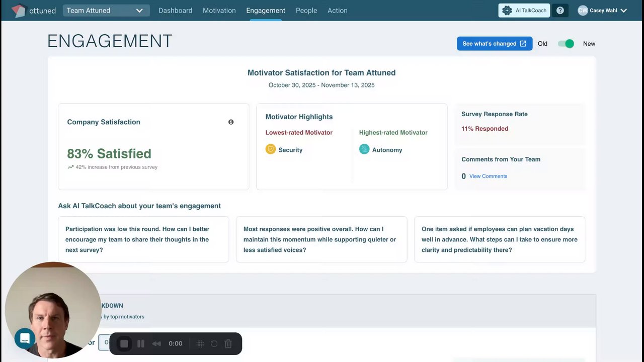Click the Survey Response Rate heading
The width and height of the screenshot is (644, 362).
(495, 114)
